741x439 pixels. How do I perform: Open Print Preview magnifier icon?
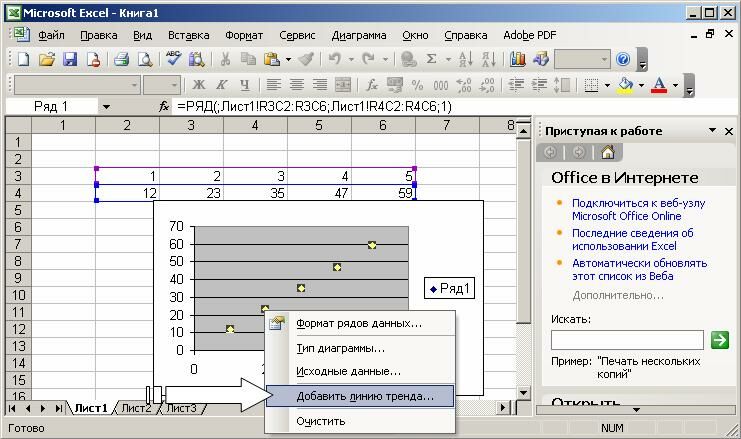(x=145, y=60)
